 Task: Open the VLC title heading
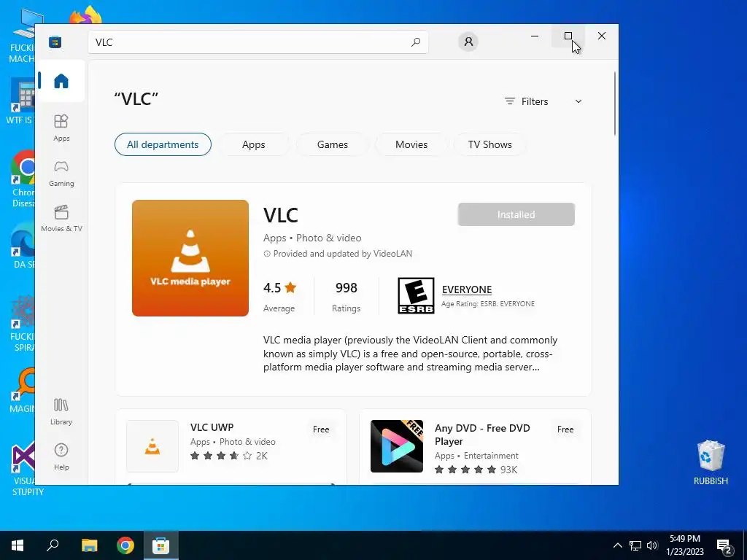pos(281,215)
